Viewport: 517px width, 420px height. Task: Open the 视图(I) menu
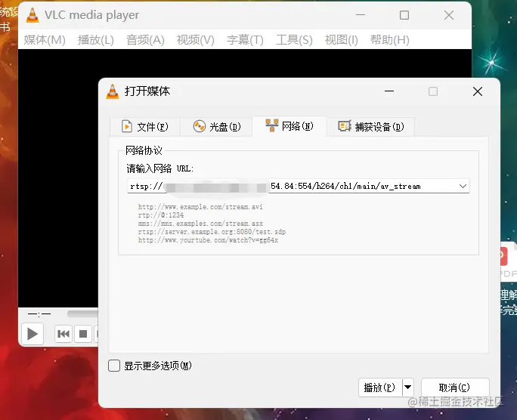pyautogui.click(x=341, y=40)
